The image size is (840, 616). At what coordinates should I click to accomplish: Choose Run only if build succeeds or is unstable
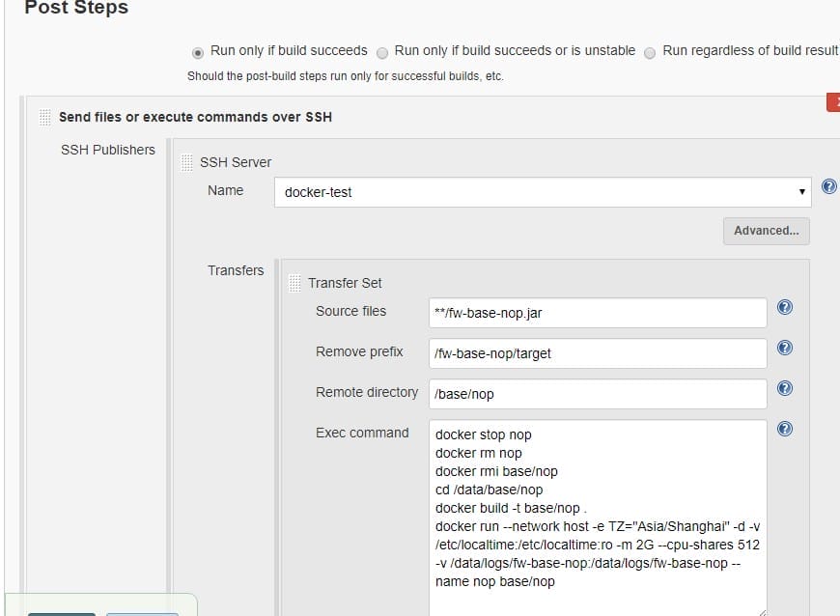click(382, 52)
